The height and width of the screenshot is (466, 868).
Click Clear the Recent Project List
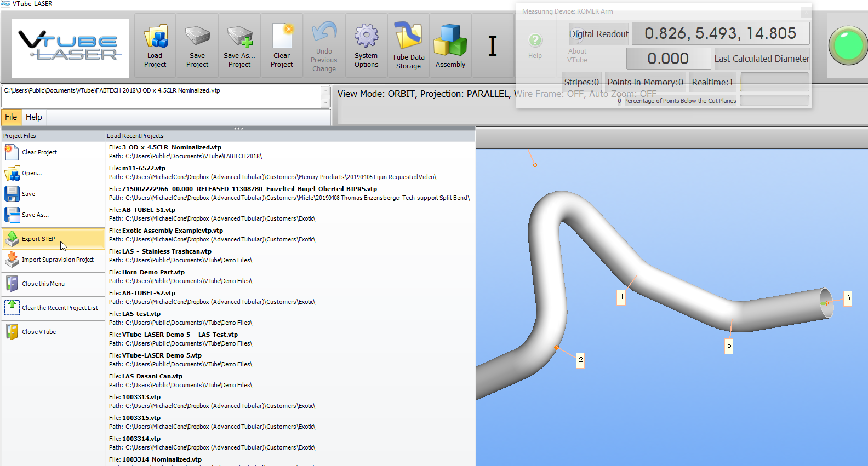[x=60, y=308]
